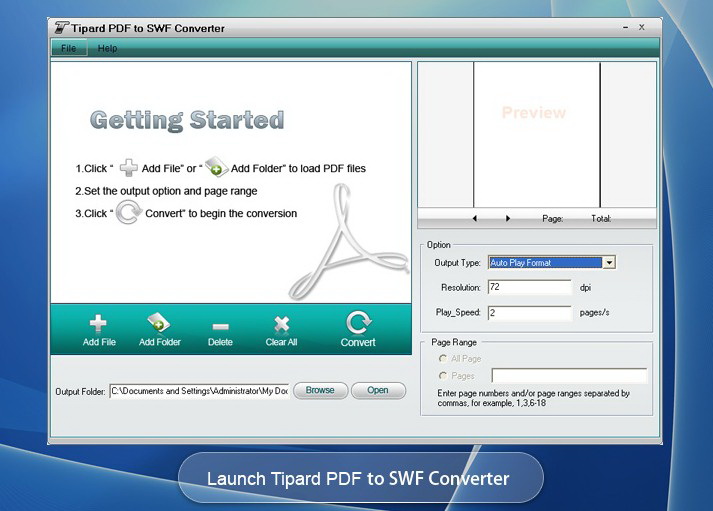Select the All Page radio button
Screen dimensions: 713x511
pos(442,359)
